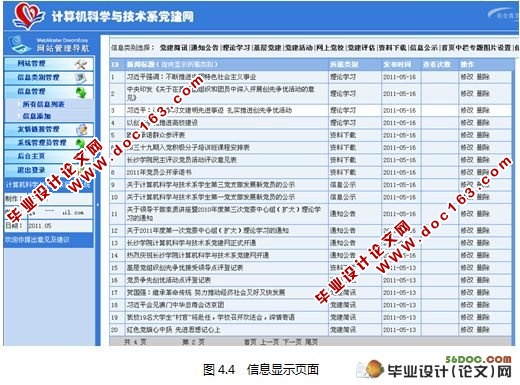520x385 pixels.
Task: Click title 2011年党员公开承诺书
Action: pyautogui.click(x=159, y=172)
